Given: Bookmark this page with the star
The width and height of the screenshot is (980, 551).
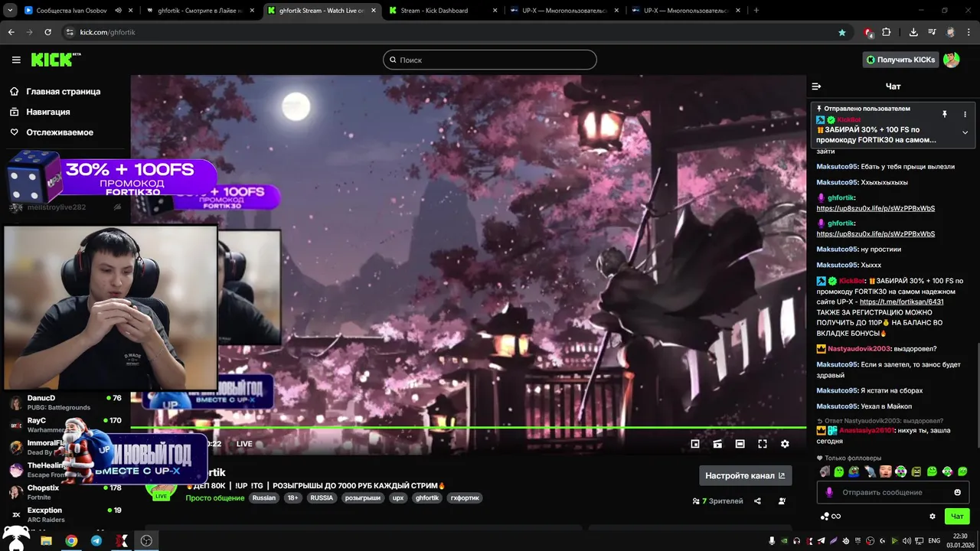Looking at the screenshot, I should (842, 32).
